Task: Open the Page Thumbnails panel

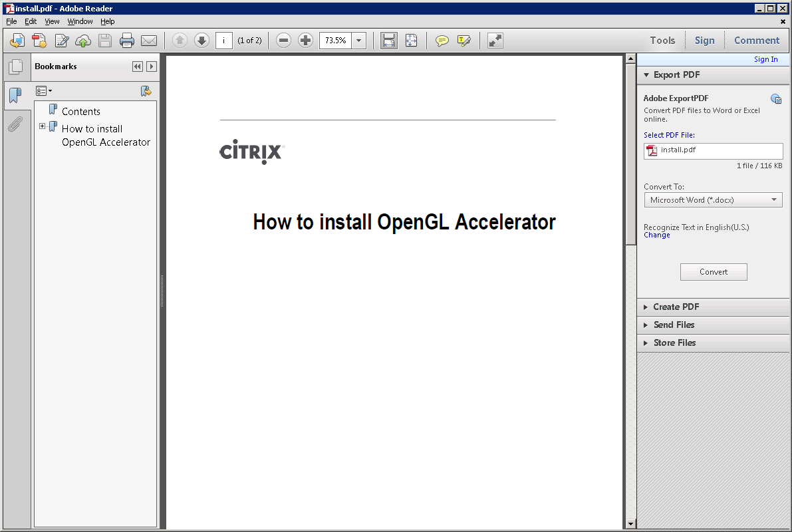Action: 15,66
